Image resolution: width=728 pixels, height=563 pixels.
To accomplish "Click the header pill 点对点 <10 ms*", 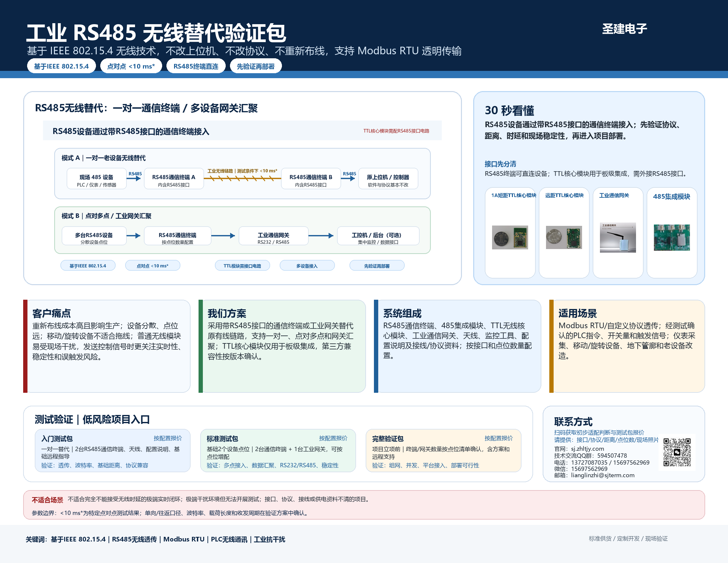I will point(131,66).
